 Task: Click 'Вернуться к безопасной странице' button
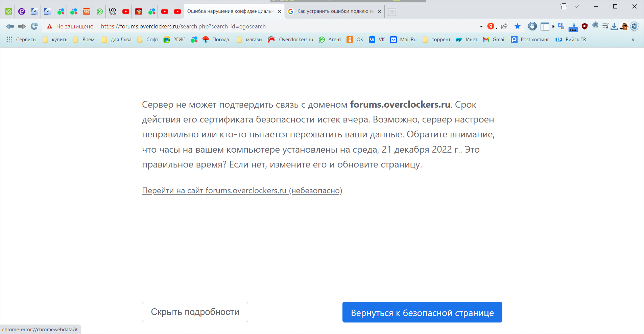tap(422, 312)
